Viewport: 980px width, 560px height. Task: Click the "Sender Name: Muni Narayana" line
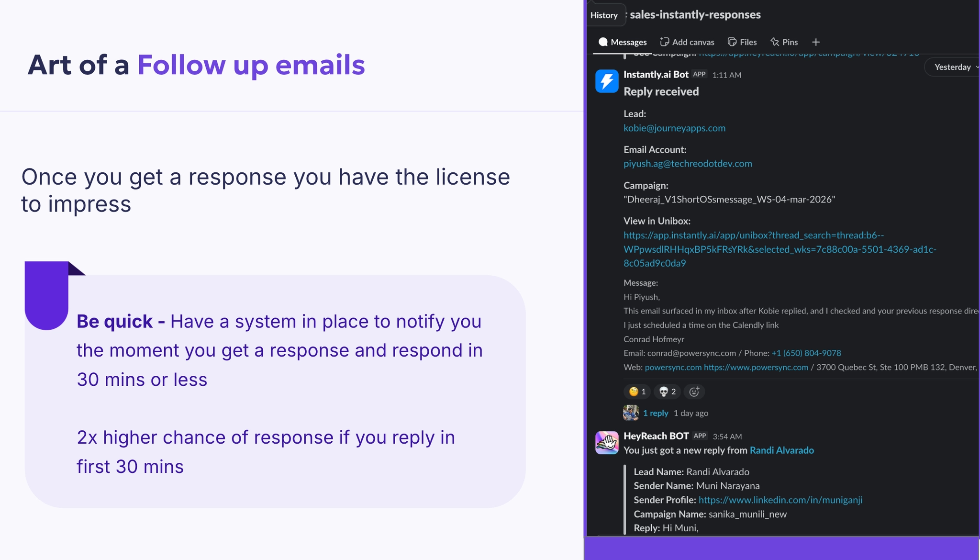point(697,486)
